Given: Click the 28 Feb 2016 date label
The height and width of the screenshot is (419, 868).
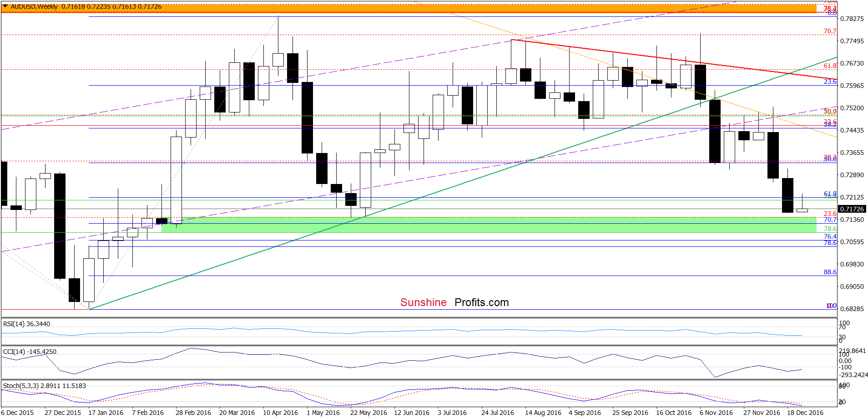Looking at the screenshot, I should pyautogui.click(x=193, y=413).
